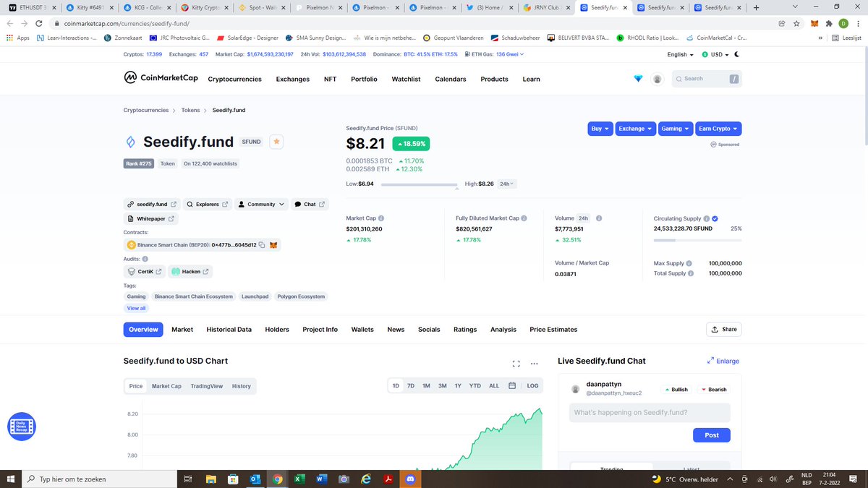This screenshot has height=488, width=868.
Task: Open Historical Data tab
Action: (x=229, y=330)
